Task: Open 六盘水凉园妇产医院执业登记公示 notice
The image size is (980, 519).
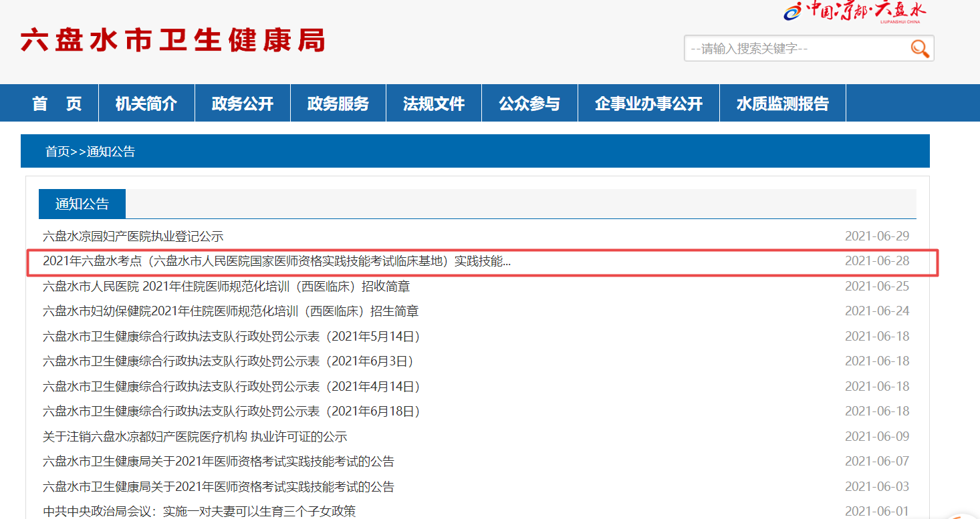Action: (x=133, y=236)
